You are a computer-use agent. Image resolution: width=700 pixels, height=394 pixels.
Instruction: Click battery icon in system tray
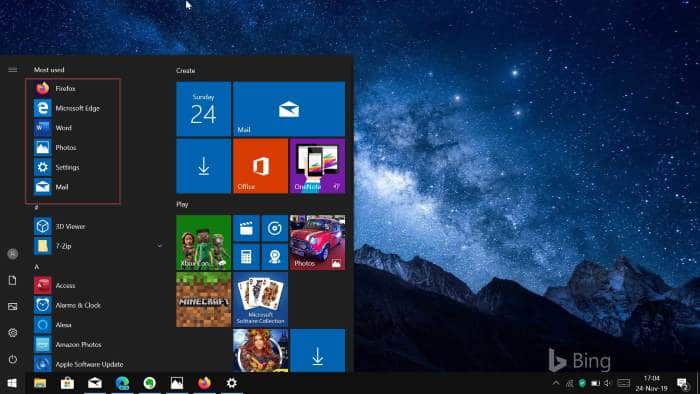596,383
